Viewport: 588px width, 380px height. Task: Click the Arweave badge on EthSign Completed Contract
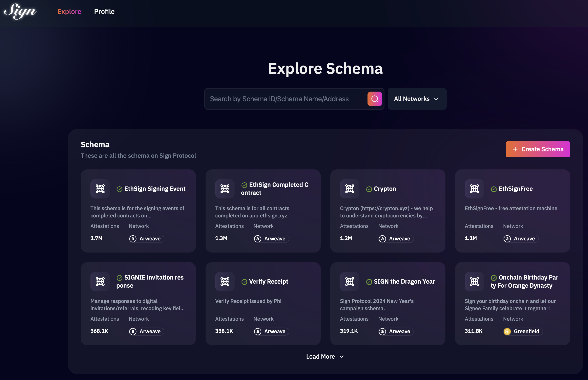(271, 239)
